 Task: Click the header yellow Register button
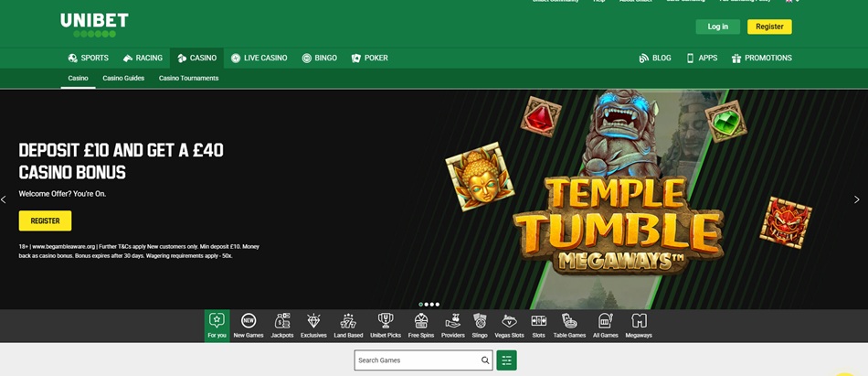point(769,27)
